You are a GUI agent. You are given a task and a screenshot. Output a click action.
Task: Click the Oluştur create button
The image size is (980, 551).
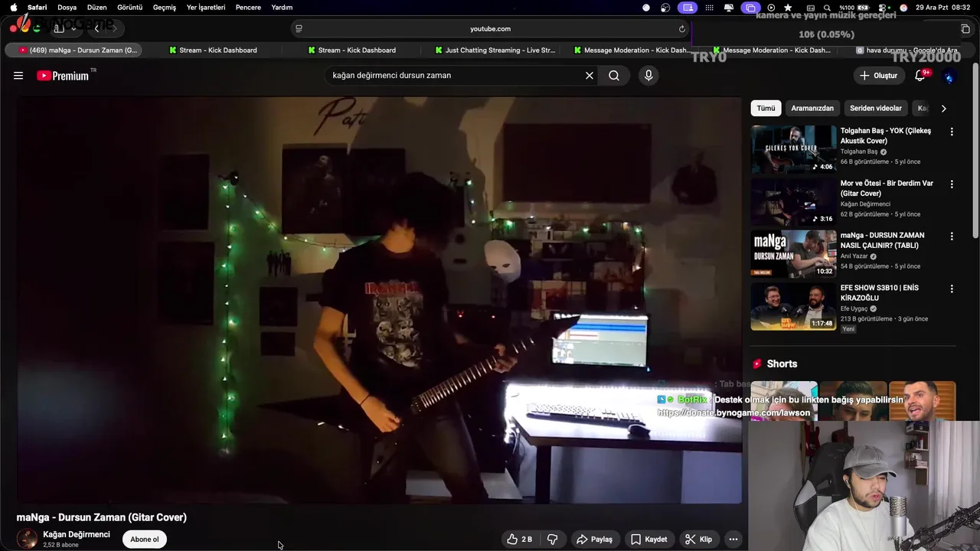[x=879, y=76]
